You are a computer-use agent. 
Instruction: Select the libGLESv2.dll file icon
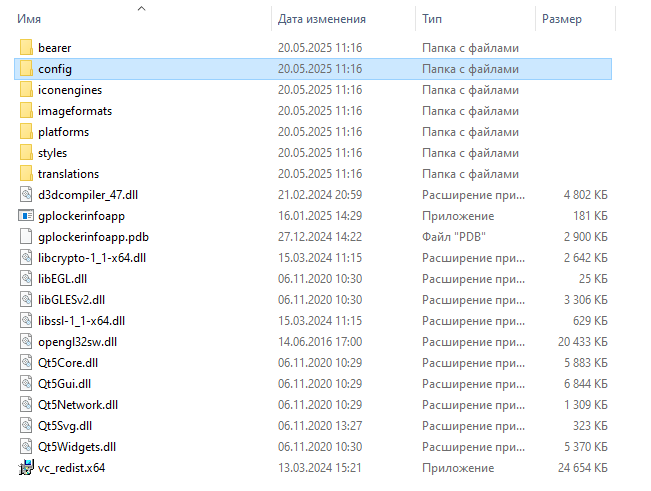click(x=26, y=300)
